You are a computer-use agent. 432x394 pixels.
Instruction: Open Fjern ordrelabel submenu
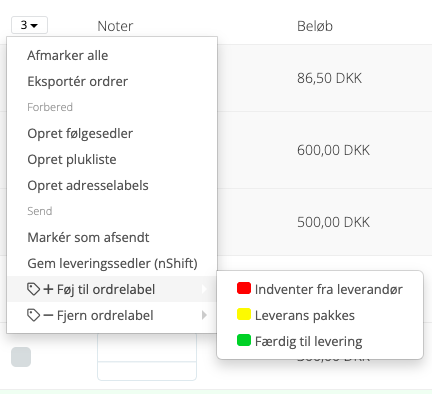coord(112,315)
